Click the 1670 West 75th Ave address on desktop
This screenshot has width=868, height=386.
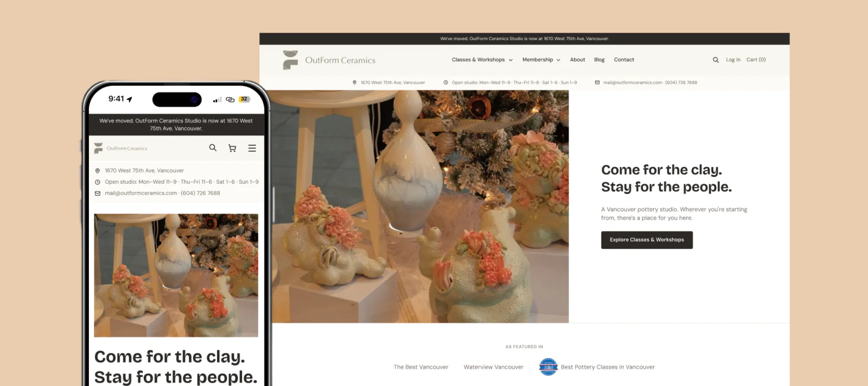tap(393, 82)
